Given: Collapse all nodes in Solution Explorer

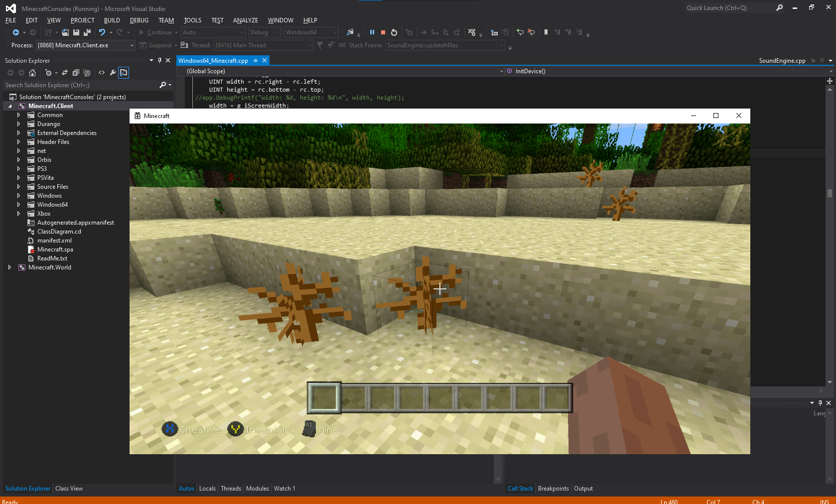Looking at the screenshot, I should tap(76, 73).
